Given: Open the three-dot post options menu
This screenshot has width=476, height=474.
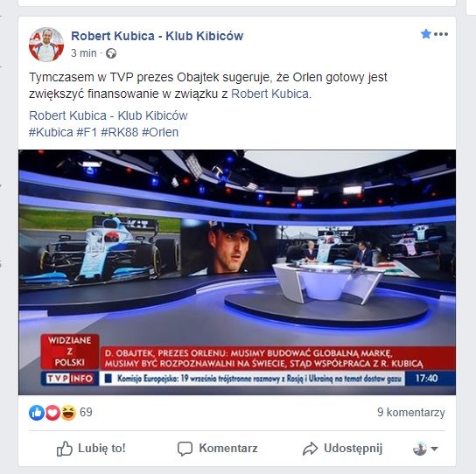Looking at the screenshot, I should (x=441, y=34).
